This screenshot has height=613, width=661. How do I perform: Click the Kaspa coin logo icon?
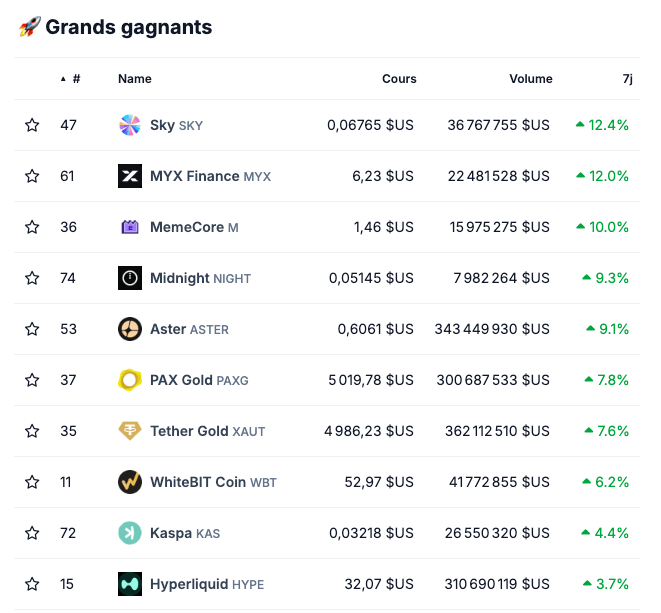pyautogui.click(x=130, y=533)
